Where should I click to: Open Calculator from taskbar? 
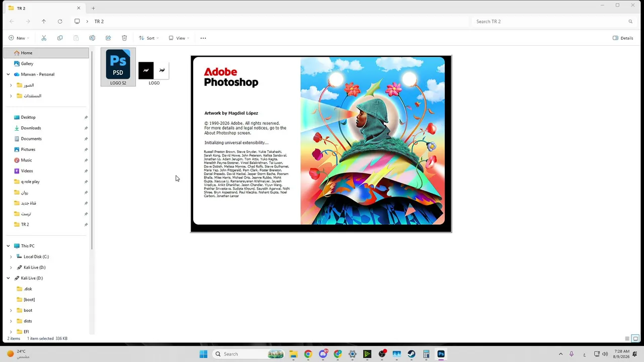(426, 354)
